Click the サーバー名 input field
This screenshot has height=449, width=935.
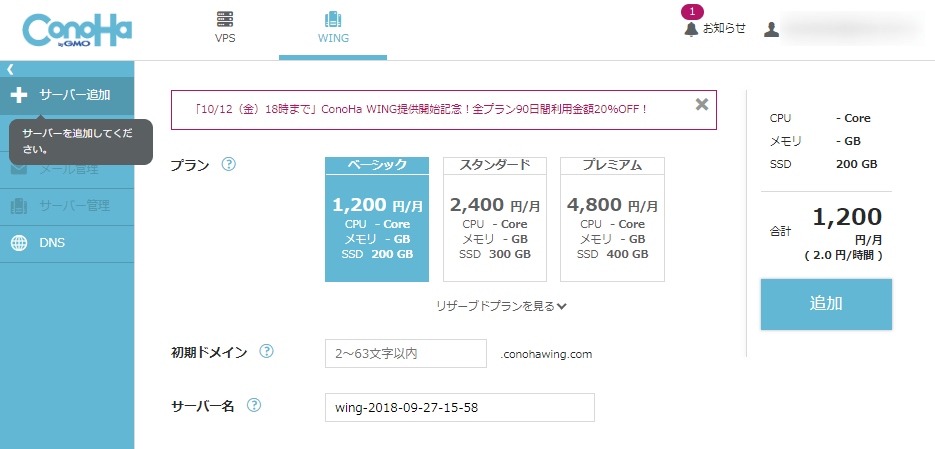(x=460, y=408)
